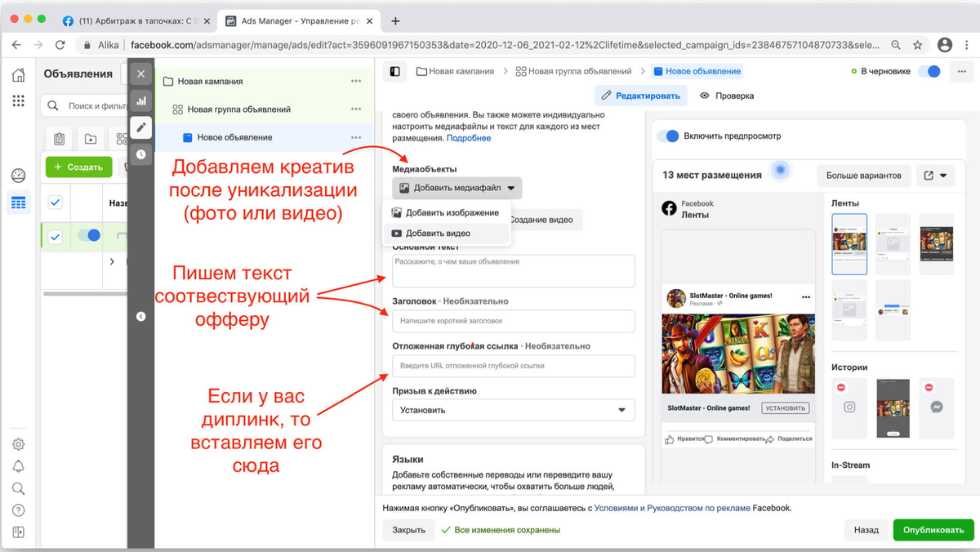Click Поделиться share button in preview
The height and width of the screenshot is (552, 980).
pos(788,438)
